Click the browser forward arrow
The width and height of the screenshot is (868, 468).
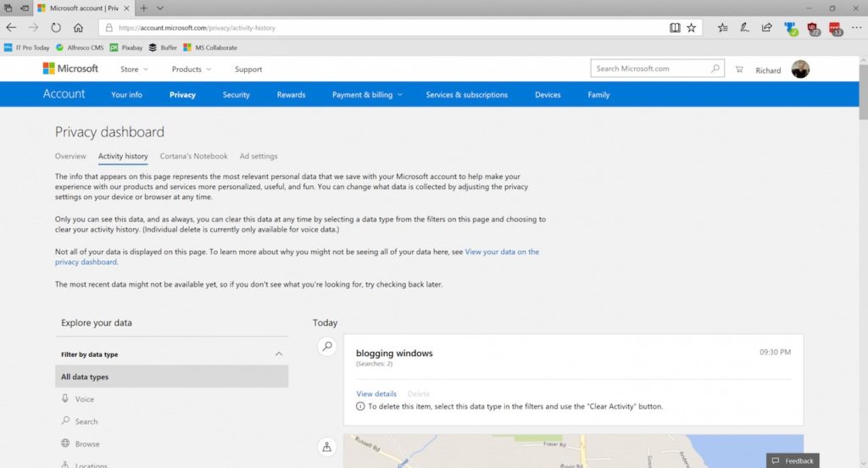click(x=33, y=27)
